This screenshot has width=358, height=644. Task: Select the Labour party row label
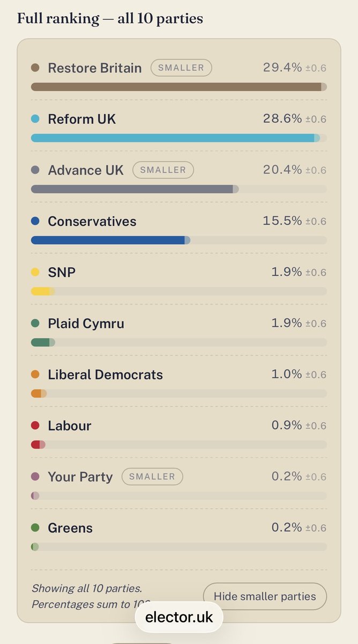coord(70,426)
